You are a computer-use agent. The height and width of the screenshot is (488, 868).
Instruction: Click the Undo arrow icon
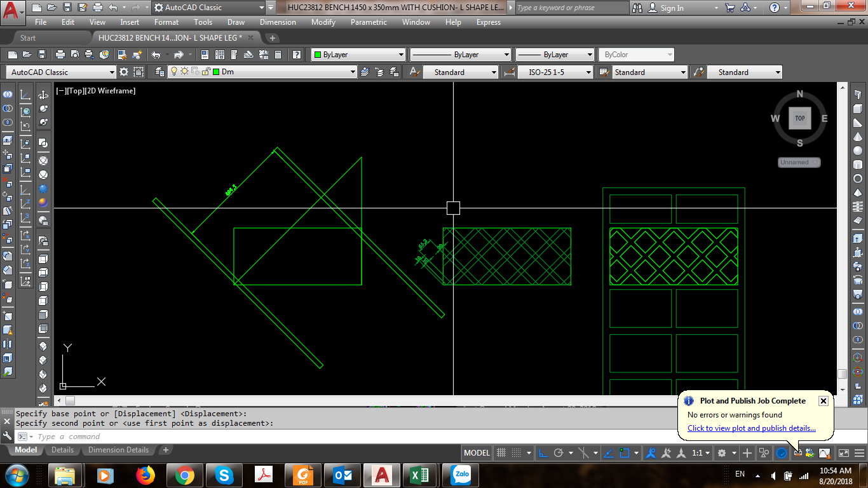156,55
